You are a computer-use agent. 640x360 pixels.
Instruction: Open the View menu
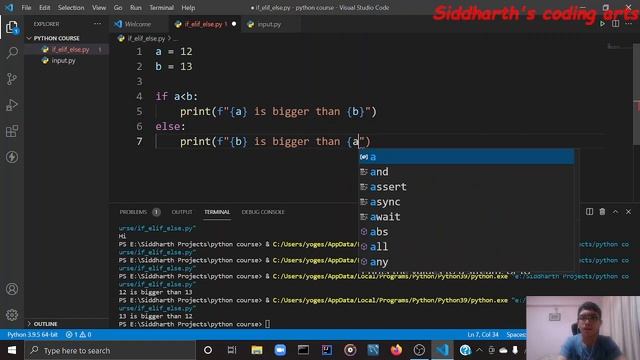coord(99,8)
